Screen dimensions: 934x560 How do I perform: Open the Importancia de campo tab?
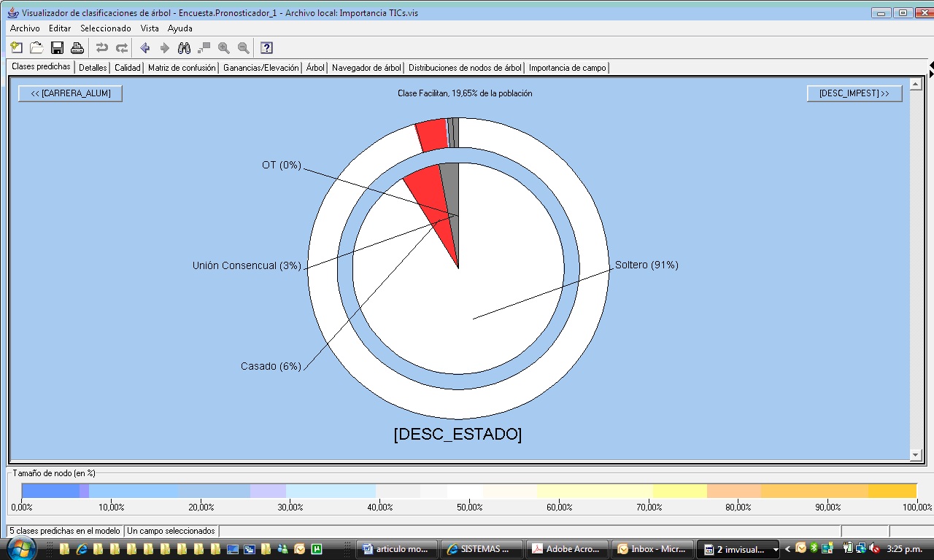(567, 68)
